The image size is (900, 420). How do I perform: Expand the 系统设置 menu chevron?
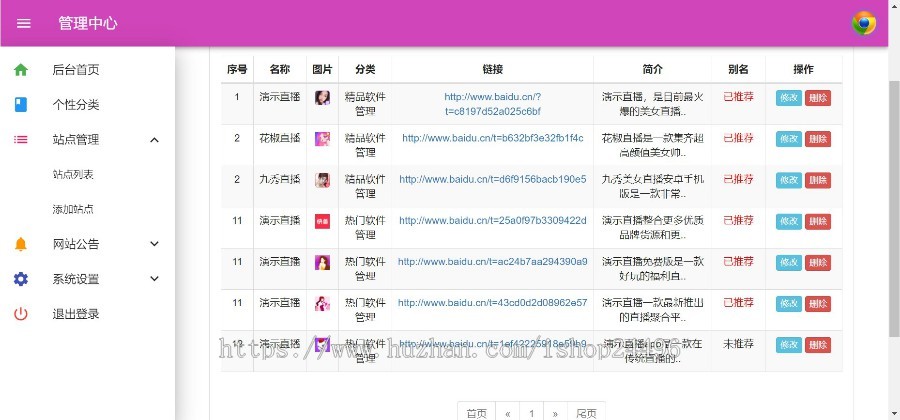pos(154,279)
